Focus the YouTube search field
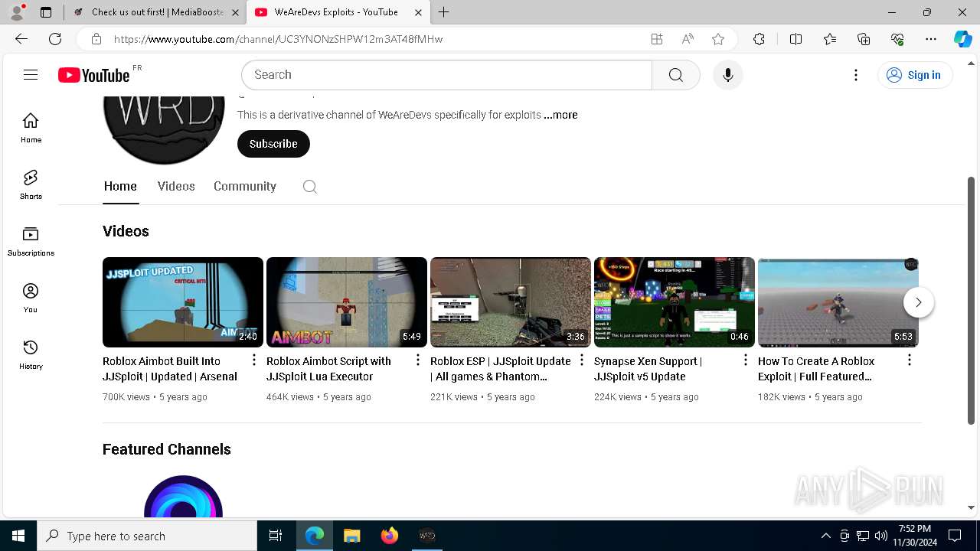This screenshot has width=980, height=551. (x=446, y=75)
